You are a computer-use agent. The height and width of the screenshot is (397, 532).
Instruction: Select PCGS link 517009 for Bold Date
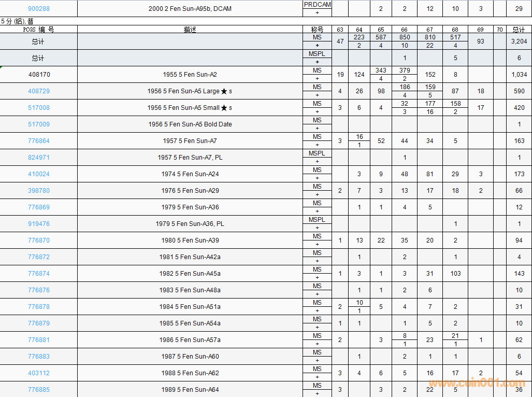click(x=39, y=124)
